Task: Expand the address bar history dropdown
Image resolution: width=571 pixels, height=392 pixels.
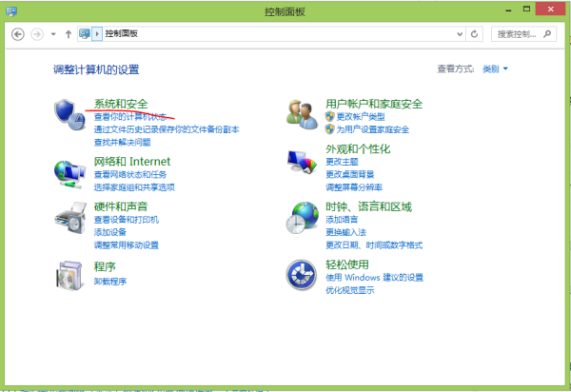Action: click(x=460, y=34)
